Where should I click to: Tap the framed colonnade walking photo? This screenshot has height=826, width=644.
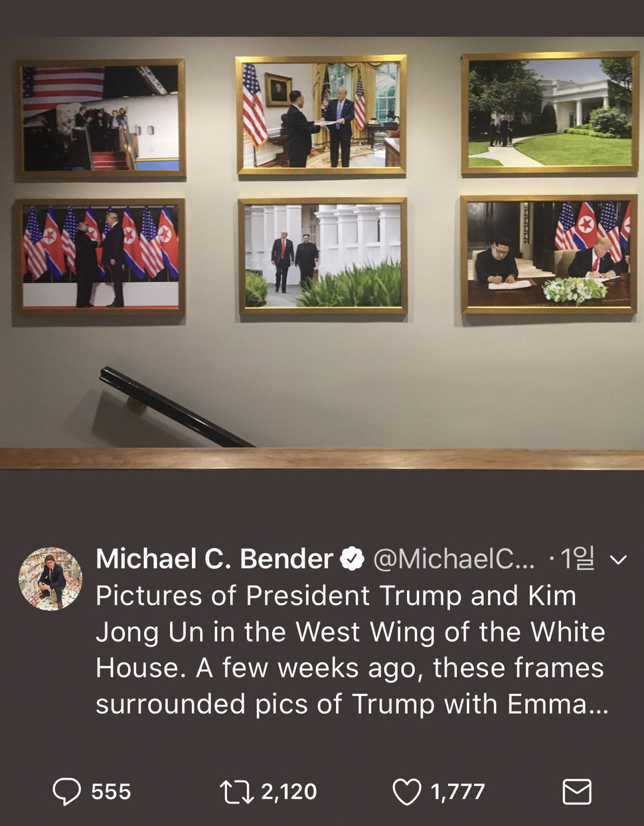click(x=323, y=256)
